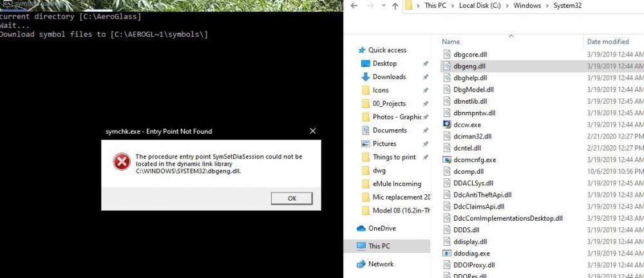Select the DDACLSys.dll file

tap(473, 183)
